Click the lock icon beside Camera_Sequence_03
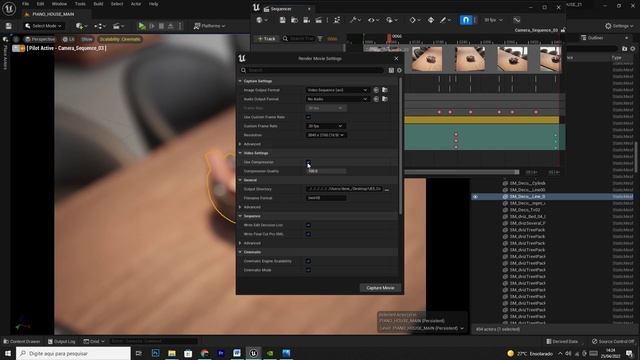 click(x=563, y=30)
